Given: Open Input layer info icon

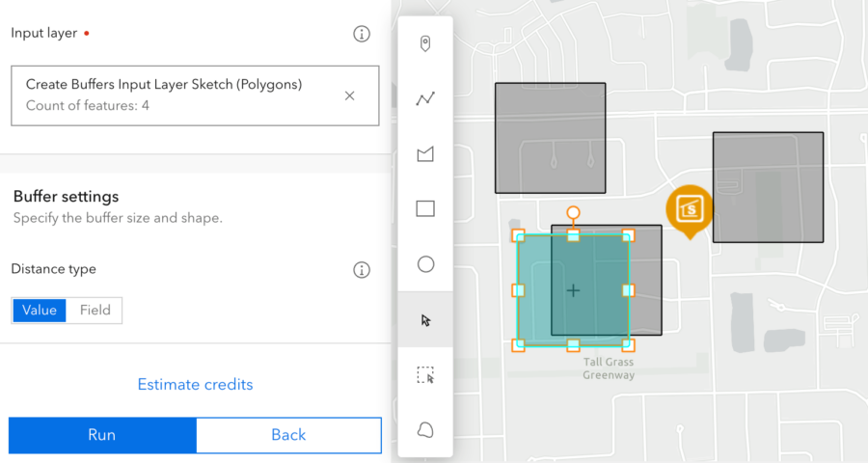Looking at the screenshot, I should (x=362, y=34).
